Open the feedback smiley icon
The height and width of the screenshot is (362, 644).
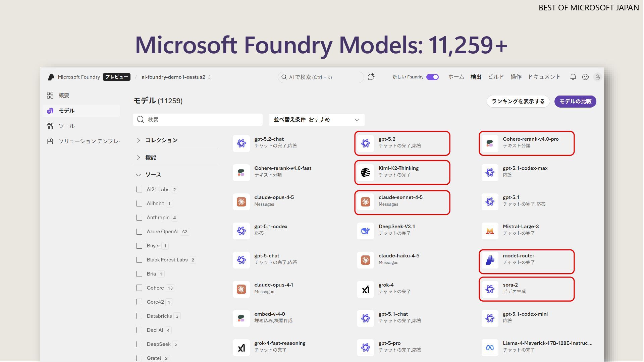[585, 77]
